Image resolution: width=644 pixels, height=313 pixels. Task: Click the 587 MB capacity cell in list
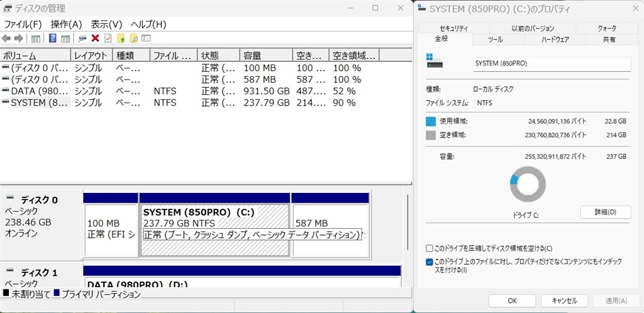(260, 80)
